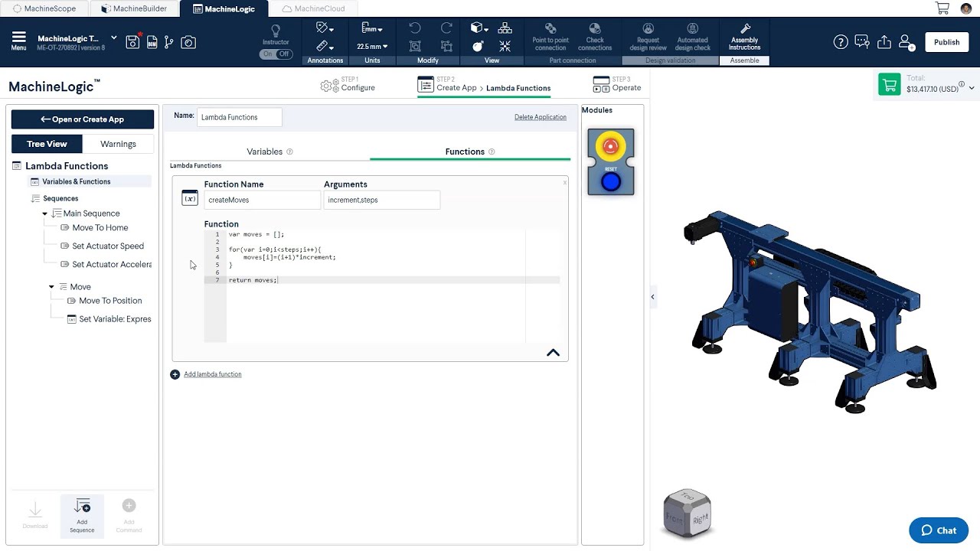Open version branch icon
Screen dimensions: 980x551
click(x=169, y=42)
